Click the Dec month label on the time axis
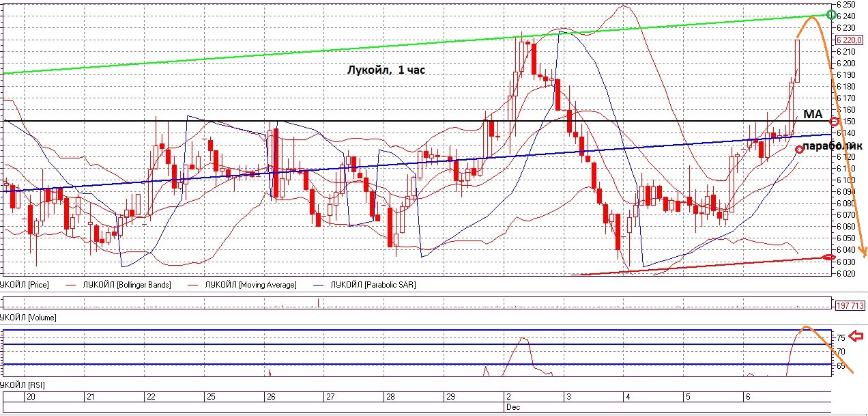The image size is (868, 416). click(x=512, y=406)
